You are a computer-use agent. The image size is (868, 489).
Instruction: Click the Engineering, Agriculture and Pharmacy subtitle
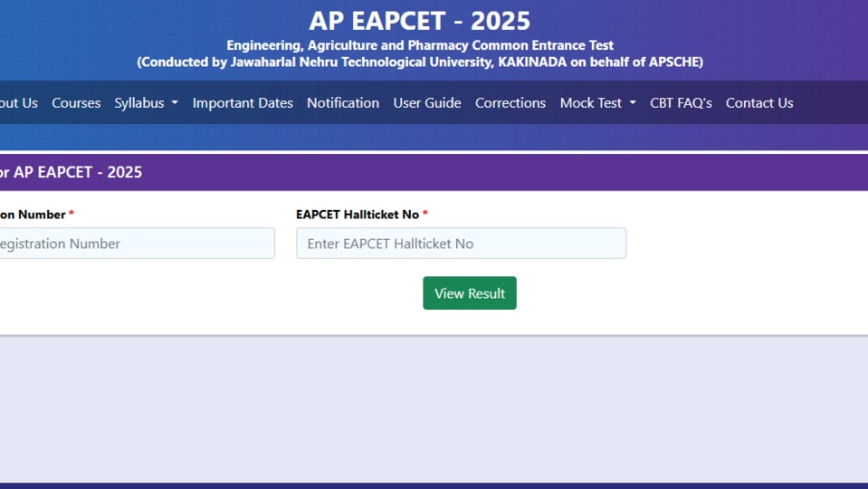click(420, 45)
